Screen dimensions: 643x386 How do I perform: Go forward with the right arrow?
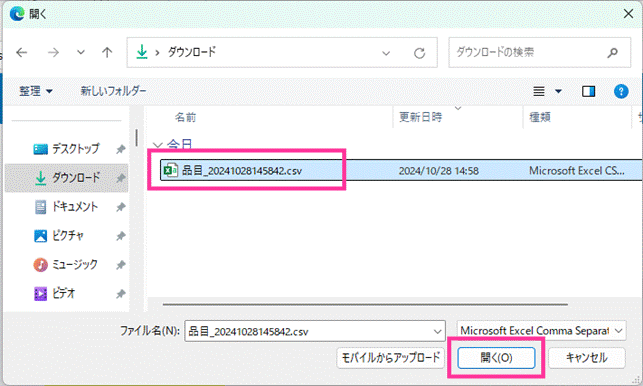pos(53,53)
